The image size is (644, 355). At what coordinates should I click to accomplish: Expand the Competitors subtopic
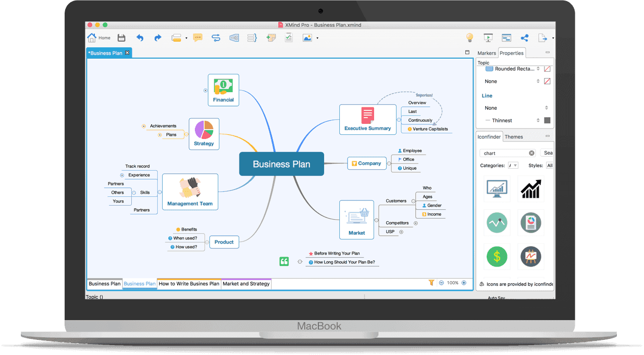(415, 223)
